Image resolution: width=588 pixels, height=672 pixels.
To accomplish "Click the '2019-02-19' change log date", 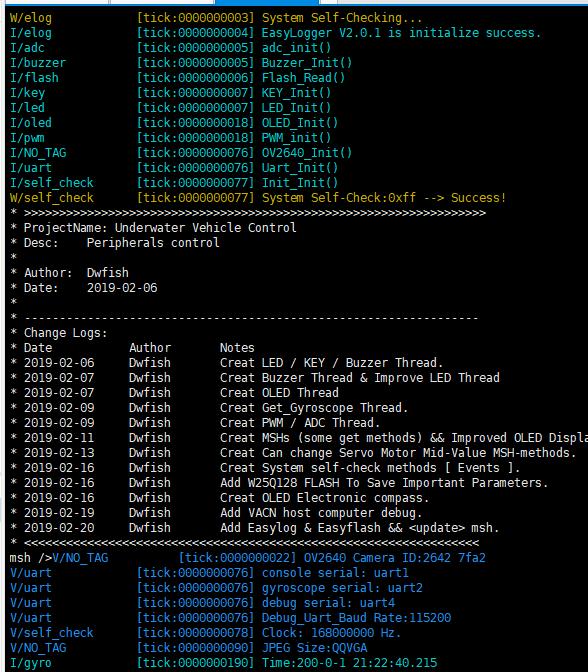I will click(x=59, y=513).
